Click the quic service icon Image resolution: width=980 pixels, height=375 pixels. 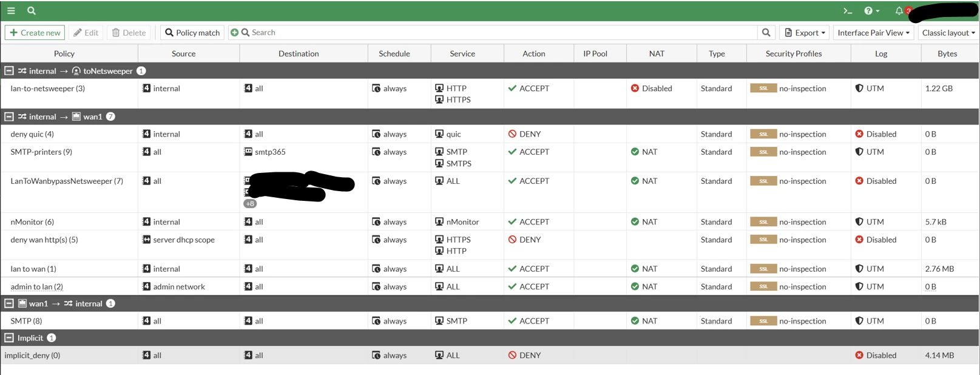tap(439, 134)
